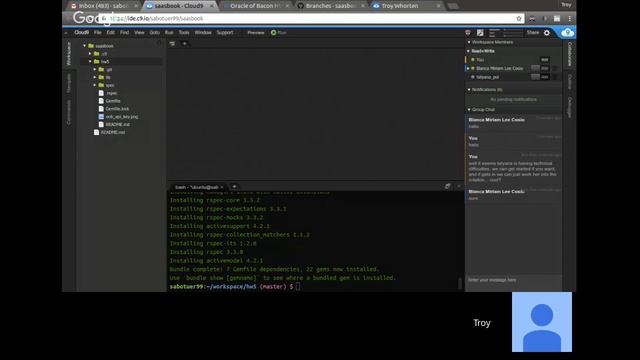The width and height of the screenshot is (640, 360).
Task: Expand the spec folder under hw5
Action: click(x=95, y=85)
